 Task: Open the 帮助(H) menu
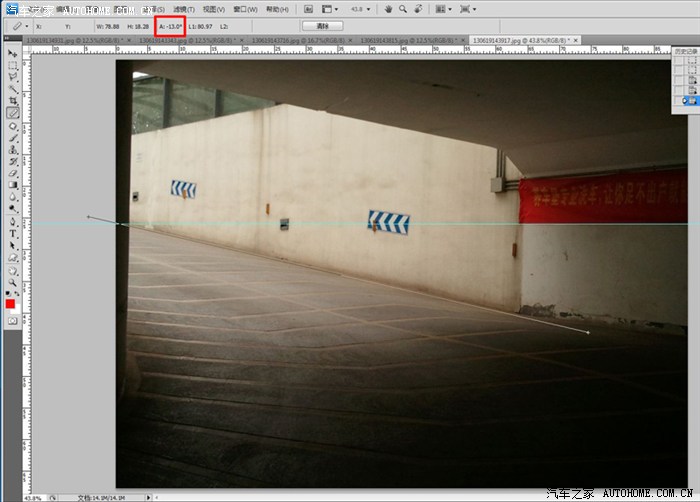tap(277, 9)
